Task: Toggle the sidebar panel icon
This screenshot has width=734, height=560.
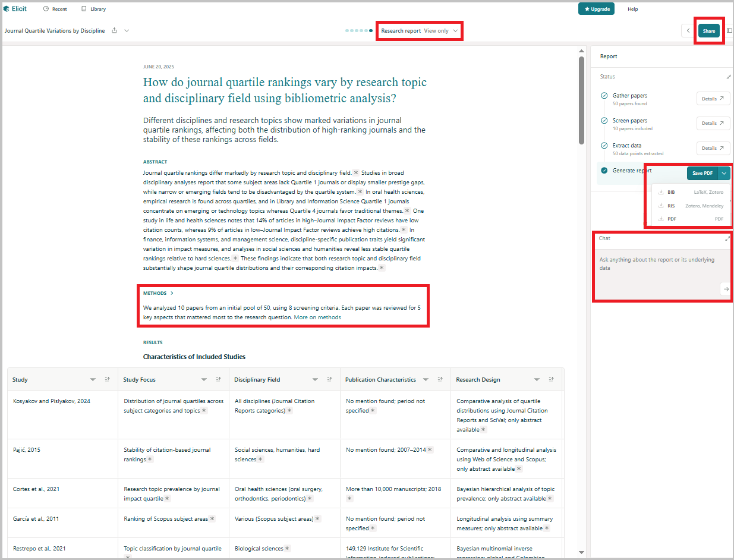Action: point(729,30)
